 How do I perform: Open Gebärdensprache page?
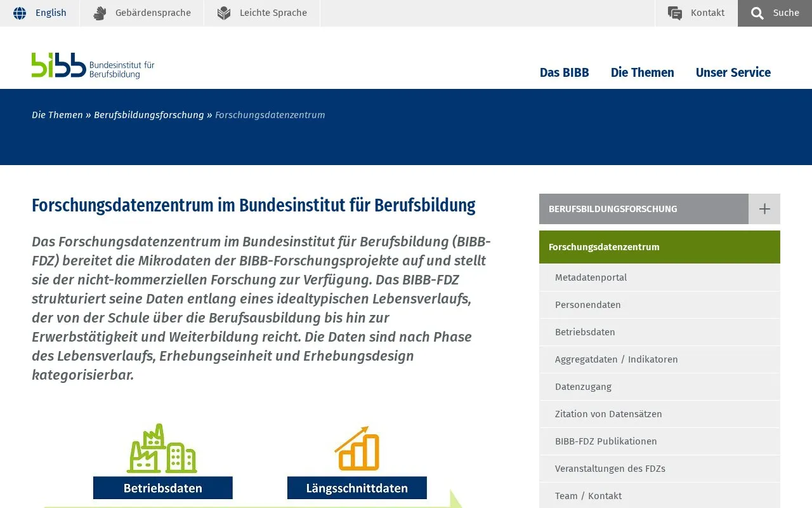click(153, 13)
